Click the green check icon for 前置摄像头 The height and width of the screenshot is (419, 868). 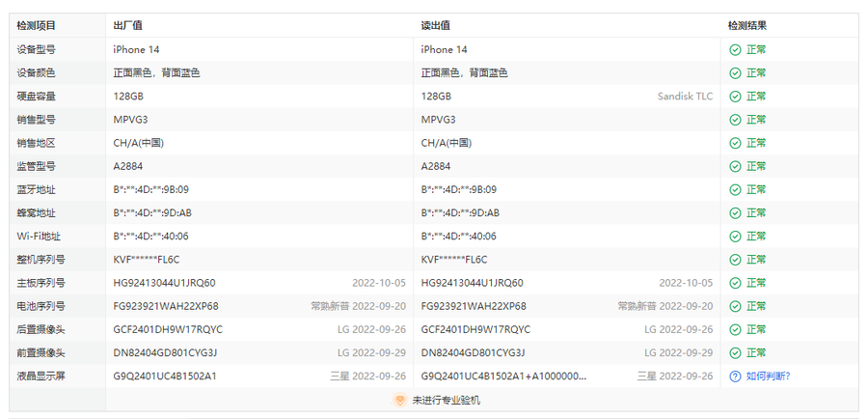[735, 352]
